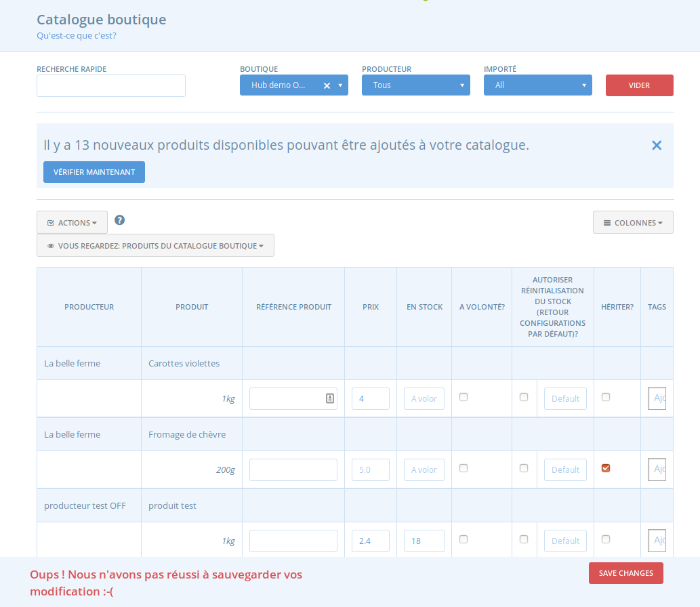Open the Importé dropdown set to All
Screen dimensions: 700x607
point(538,85)
